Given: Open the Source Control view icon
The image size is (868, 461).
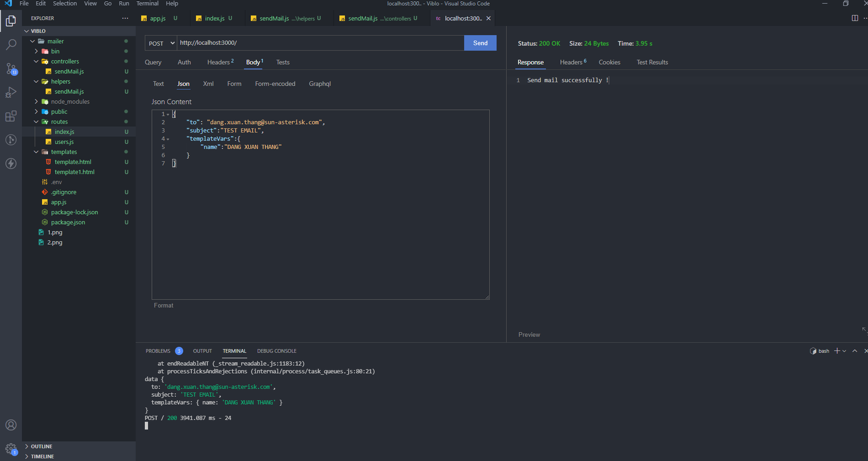Looking at the screenshot, I should (11, 68).
